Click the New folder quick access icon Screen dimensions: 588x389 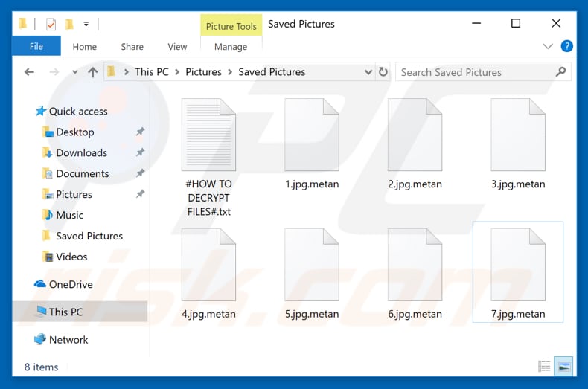pos(69,25)
